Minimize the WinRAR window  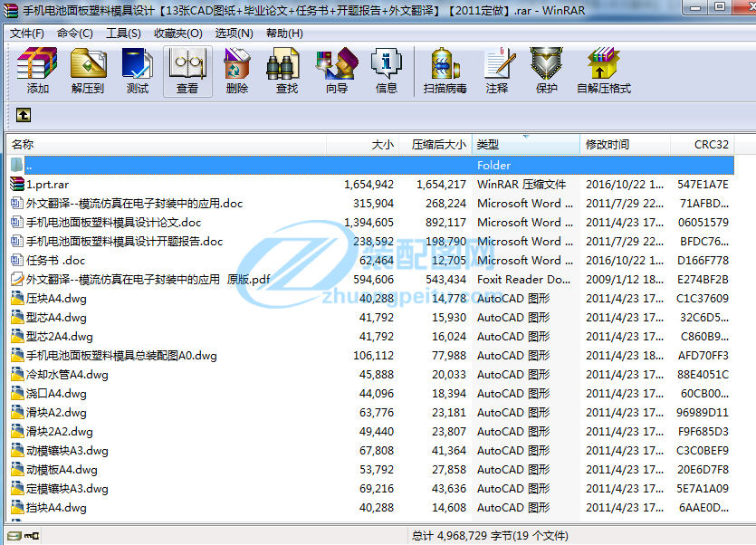[x=695, y=6]
